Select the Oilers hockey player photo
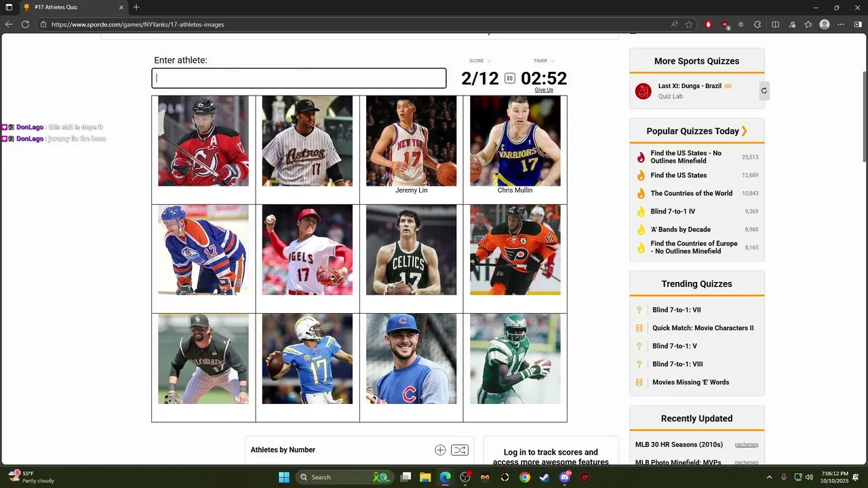Viewport: 868px width, 488px height. click(x=203, y=250)
